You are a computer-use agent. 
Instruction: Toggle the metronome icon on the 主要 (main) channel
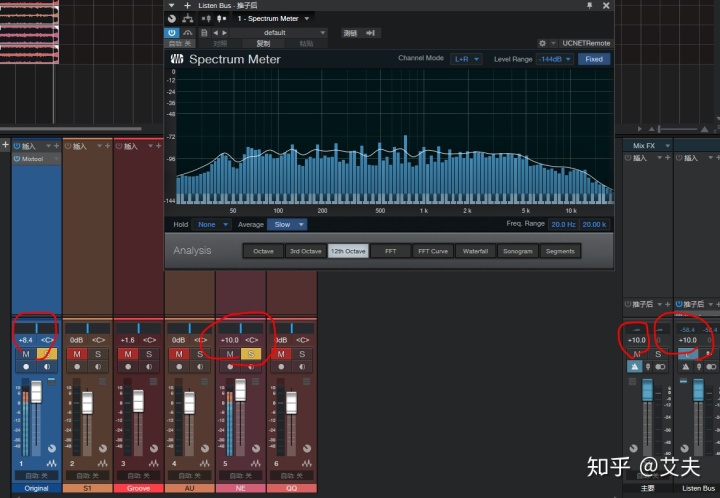coord(635,367)
